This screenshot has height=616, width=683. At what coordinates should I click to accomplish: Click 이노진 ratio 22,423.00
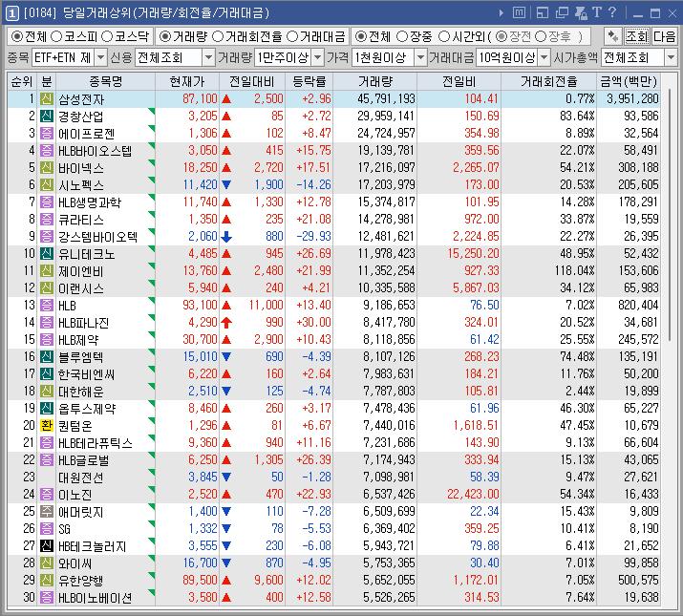(x=473, y=494)
